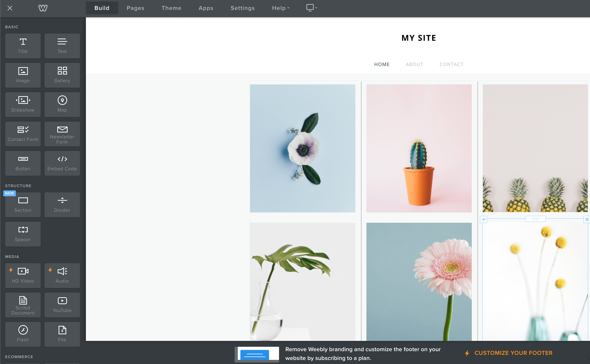Image resolution: width=590 pixels, height=364 pixels.
Task: Open the Theme tab
Action: (x=171, y=8)
